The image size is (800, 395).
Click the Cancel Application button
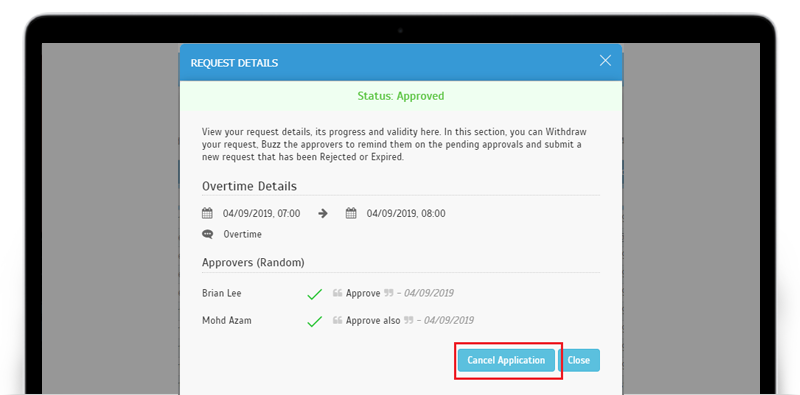506,360
